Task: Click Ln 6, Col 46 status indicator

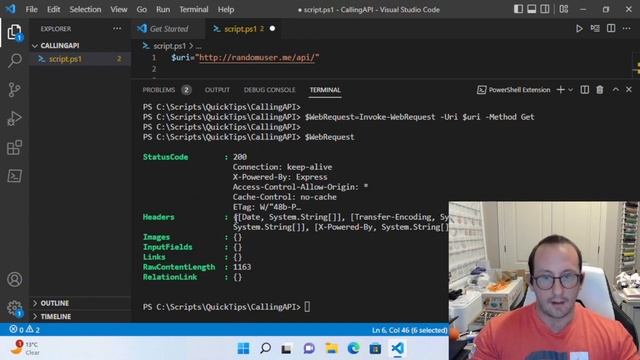Action: 409,330
